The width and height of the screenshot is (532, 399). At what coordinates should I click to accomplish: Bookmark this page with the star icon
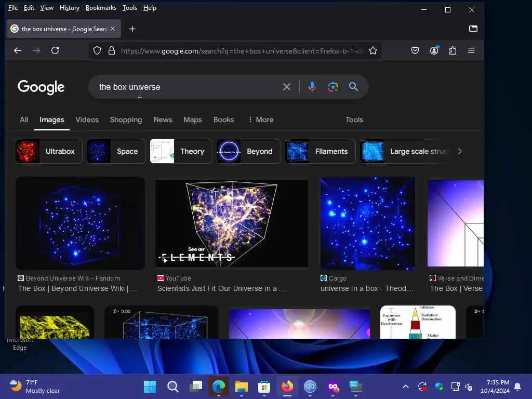(373, 50)
